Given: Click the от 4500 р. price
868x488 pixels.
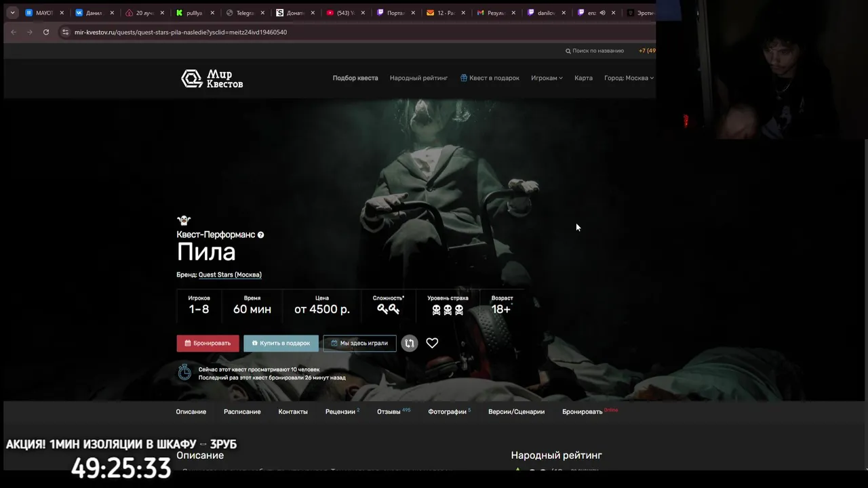Looking at the screenshot, I should (x=322, y=309).
